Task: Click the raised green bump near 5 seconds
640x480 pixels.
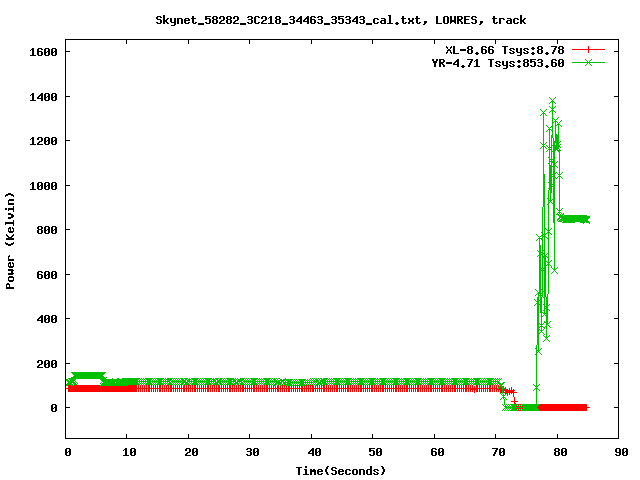Action: [x=88, y=376]
